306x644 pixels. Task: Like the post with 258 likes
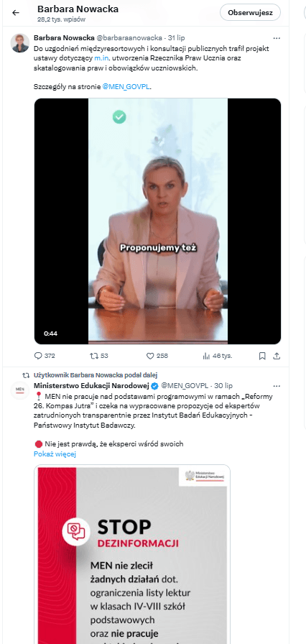click(157, 356)
